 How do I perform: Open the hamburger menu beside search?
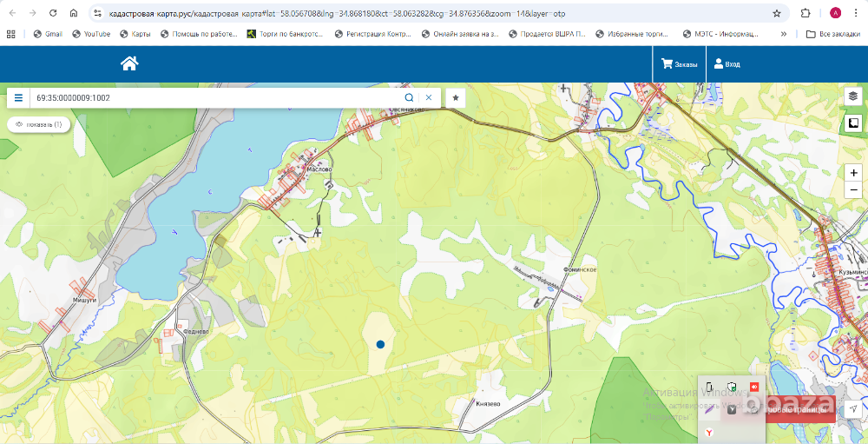click(18, 98)
